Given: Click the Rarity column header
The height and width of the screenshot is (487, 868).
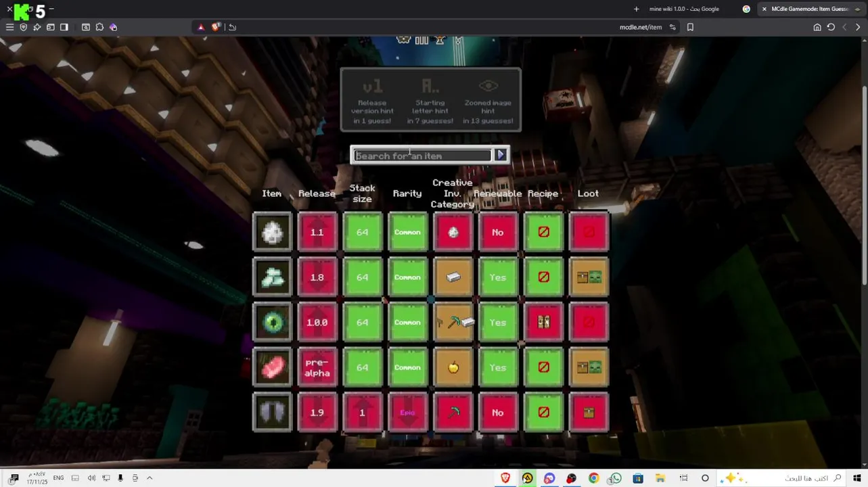Looking at the screenshot, I should [407, 193].
